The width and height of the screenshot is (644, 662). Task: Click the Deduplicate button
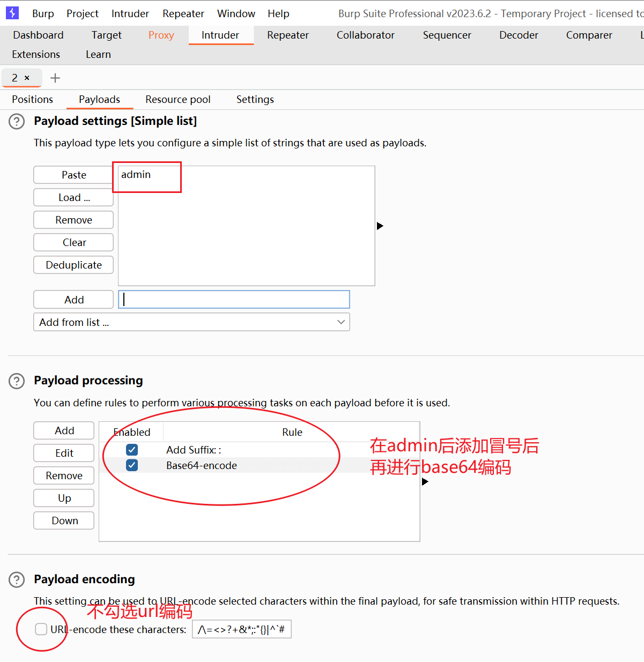pos(73,265)
